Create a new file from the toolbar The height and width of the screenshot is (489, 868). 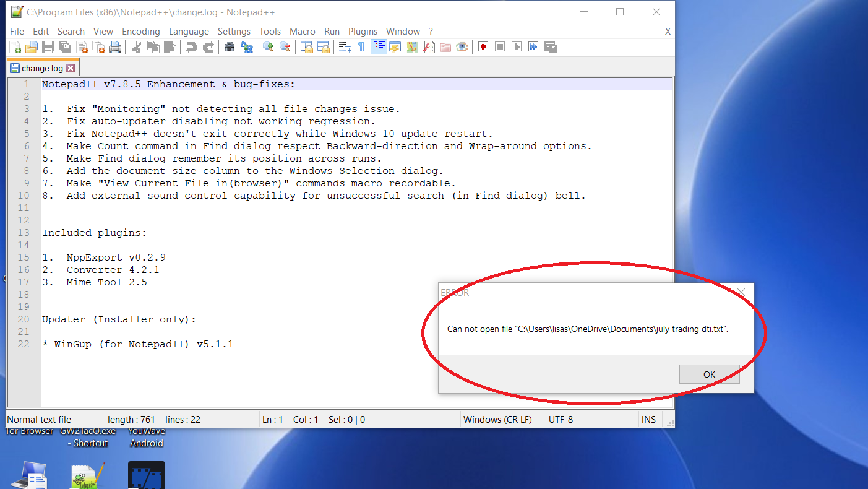tap(15, 47)
